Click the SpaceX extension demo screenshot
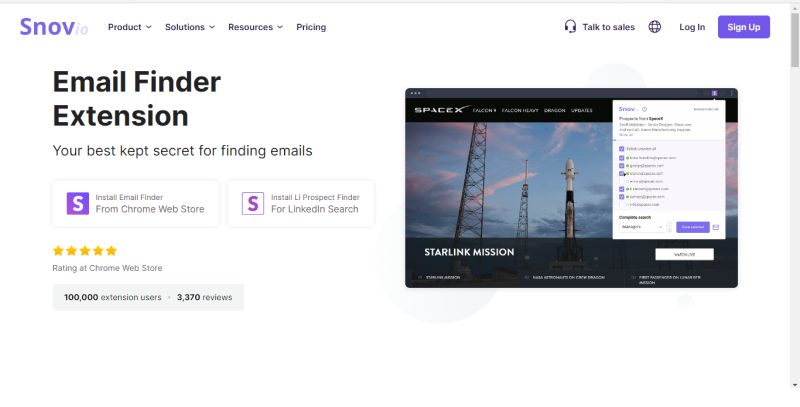This screenshot has width=800, height=407. click(x=571, y=188)
